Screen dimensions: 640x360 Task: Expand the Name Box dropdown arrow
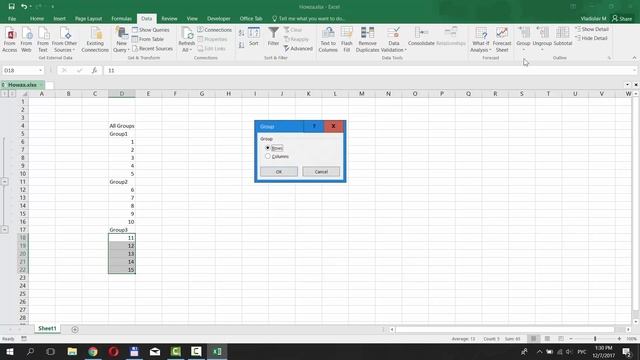click(x=40, y=70)
